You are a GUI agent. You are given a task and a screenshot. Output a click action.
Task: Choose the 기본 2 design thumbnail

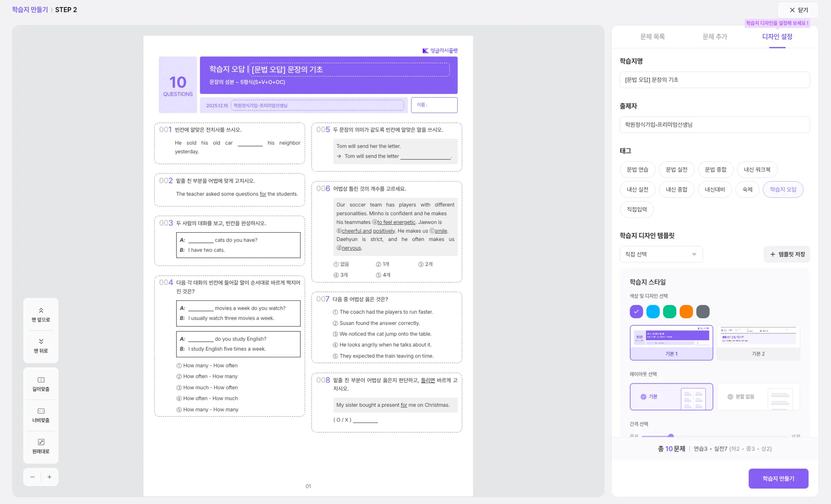[x=758, y=343]
